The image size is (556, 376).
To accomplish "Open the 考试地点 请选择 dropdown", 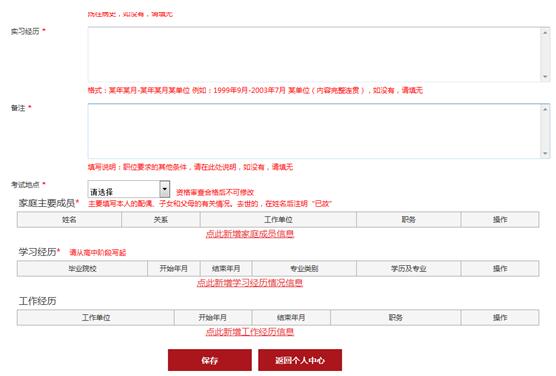I will [129, 189].
